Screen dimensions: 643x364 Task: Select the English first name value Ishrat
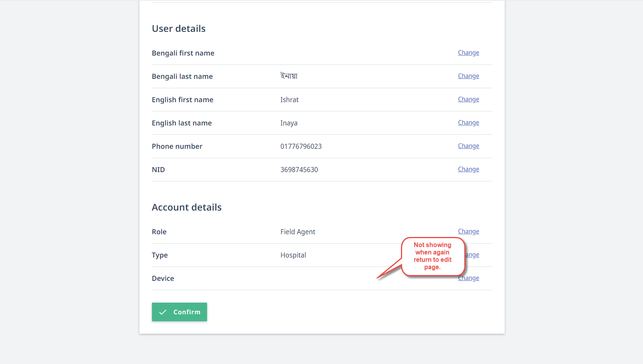(x=289, y=99)
